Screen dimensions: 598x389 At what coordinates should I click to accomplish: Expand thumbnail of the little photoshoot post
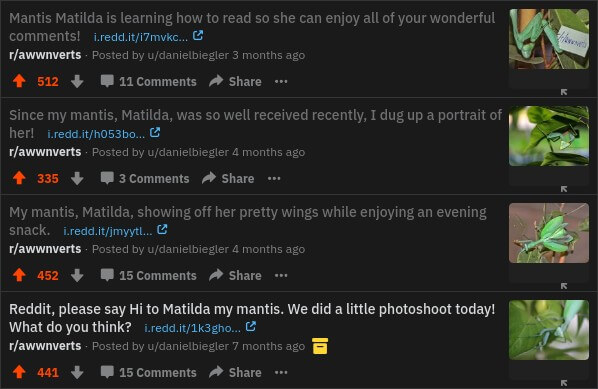point(564,383)
